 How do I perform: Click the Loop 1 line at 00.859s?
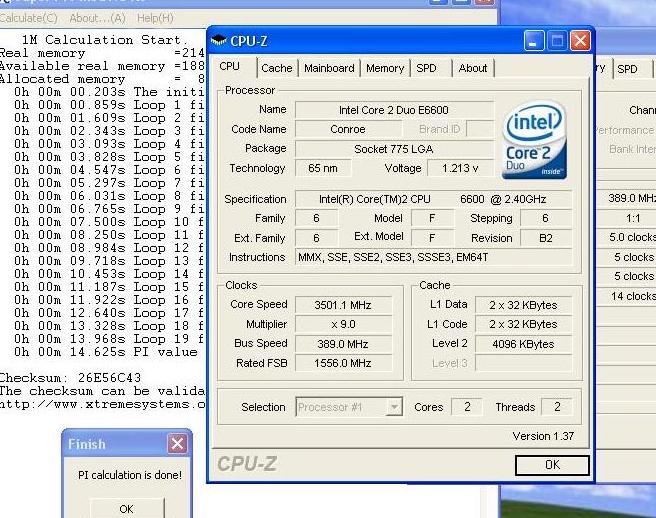coord(109,105)
